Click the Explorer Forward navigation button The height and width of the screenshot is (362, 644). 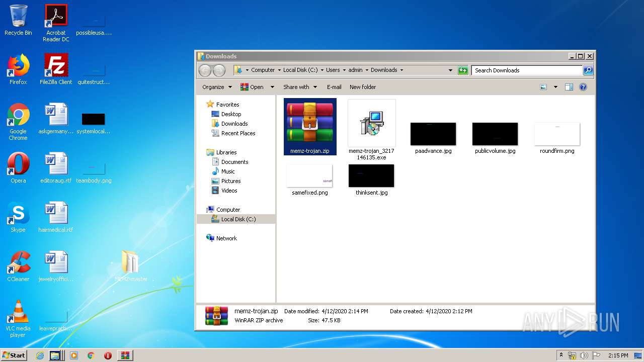point(219,70)
